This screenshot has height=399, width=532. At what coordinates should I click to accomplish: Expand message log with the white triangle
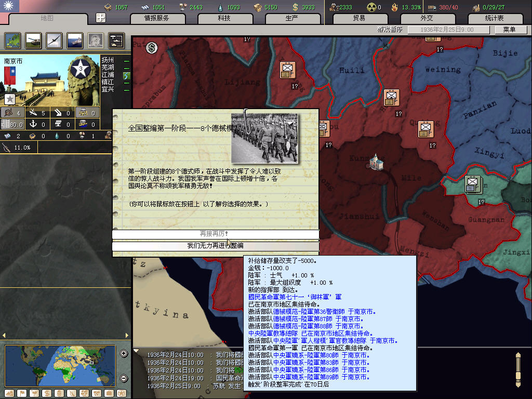point(137,351)
